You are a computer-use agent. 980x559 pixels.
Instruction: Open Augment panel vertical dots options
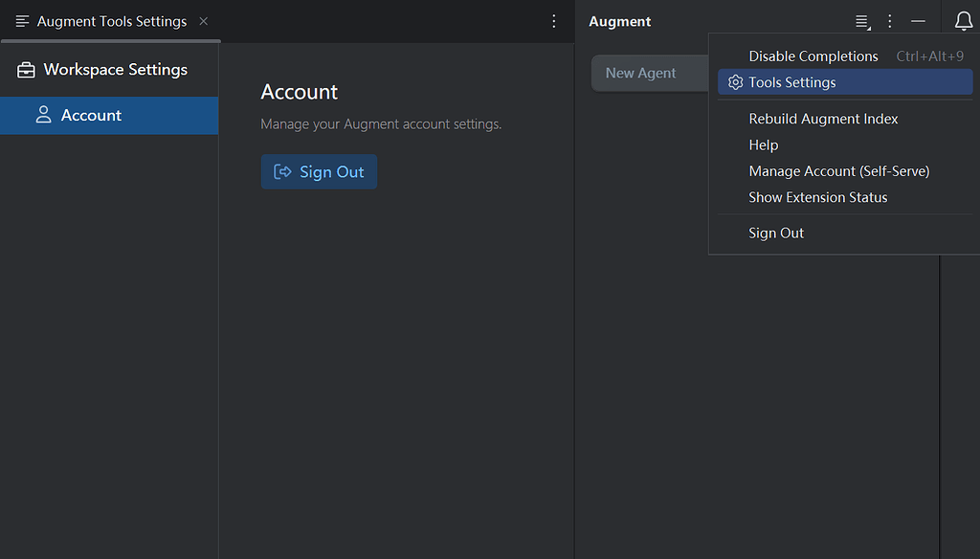(890, 21)
